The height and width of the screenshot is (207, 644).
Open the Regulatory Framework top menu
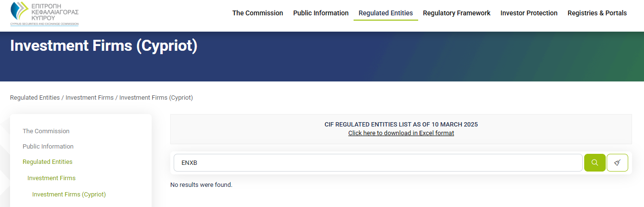(456, 13)
